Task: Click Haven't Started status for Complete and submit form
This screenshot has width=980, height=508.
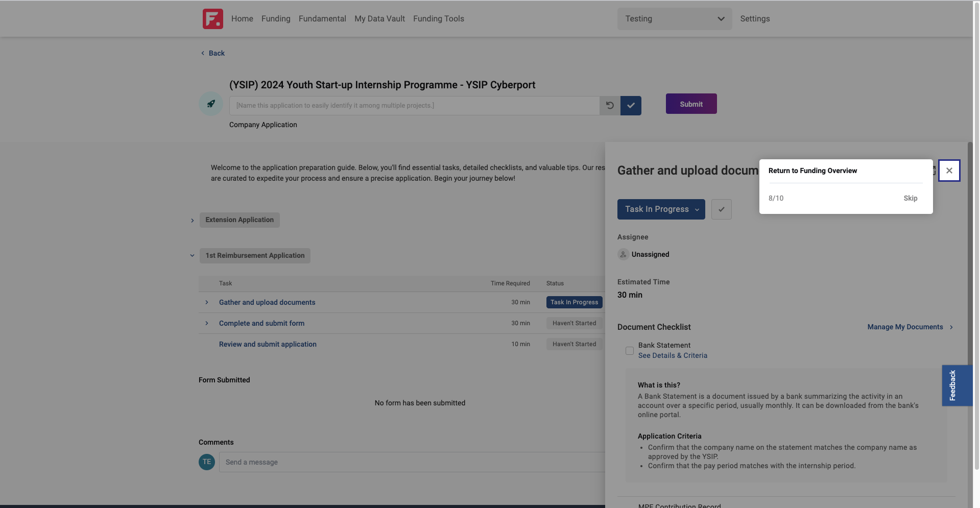Action: pyautogui.click(x=574, y=323)
